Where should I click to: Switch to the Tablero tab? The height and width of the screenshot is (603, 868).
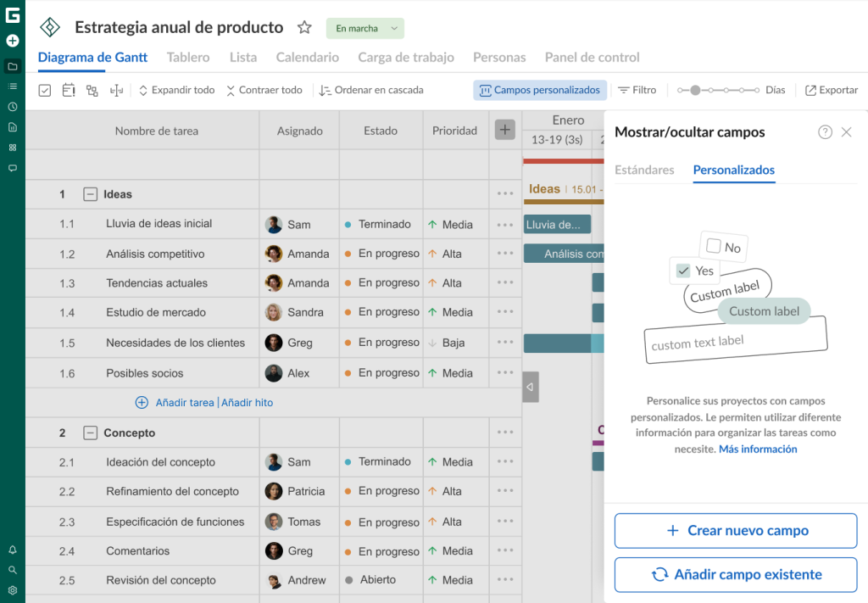tap(188, 58)
